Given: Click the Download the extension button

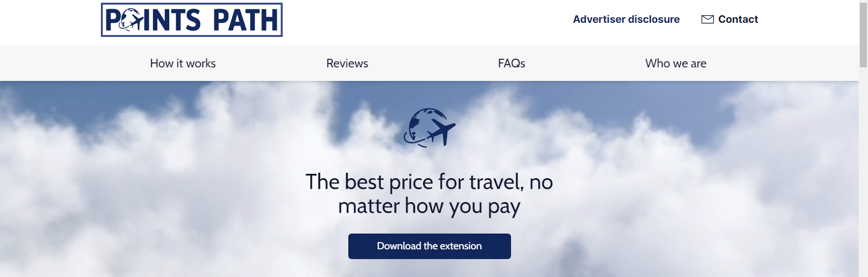Looking at the screenshot, I should pyautogui.click(x=430, y=246).
